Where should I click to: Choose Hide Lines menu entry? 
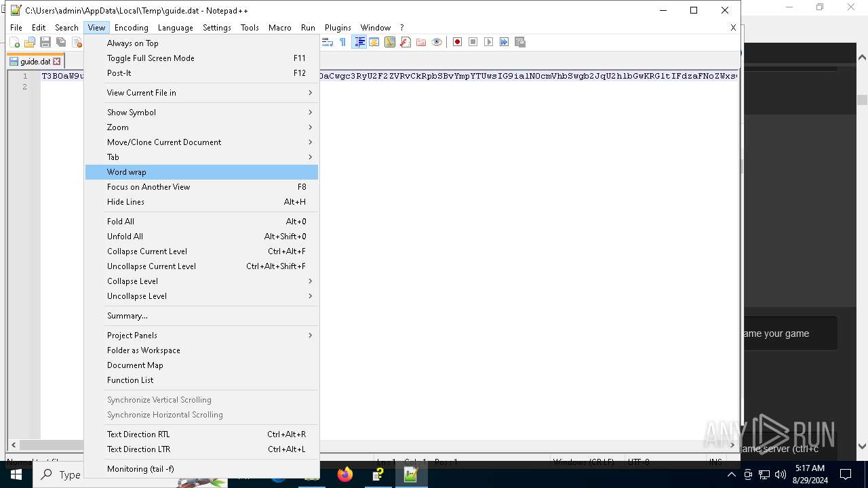[x=201, y=202]
